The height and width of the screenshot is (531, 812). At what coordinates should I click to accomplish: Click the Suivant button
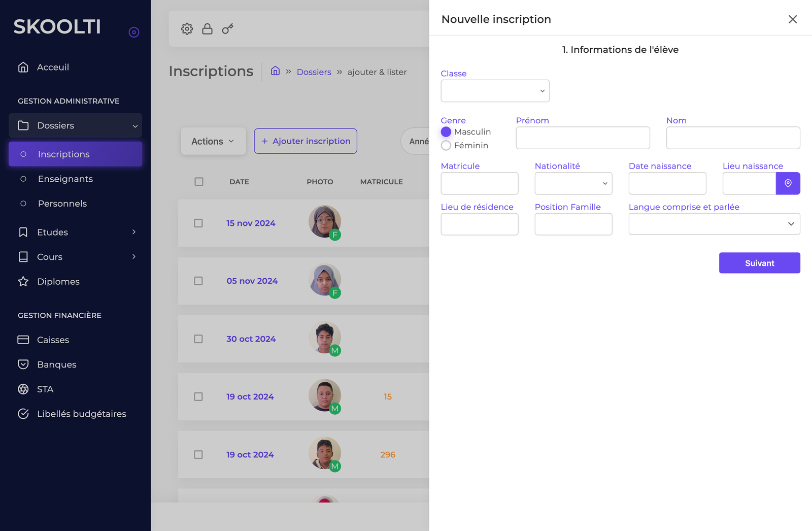(759, 263)
